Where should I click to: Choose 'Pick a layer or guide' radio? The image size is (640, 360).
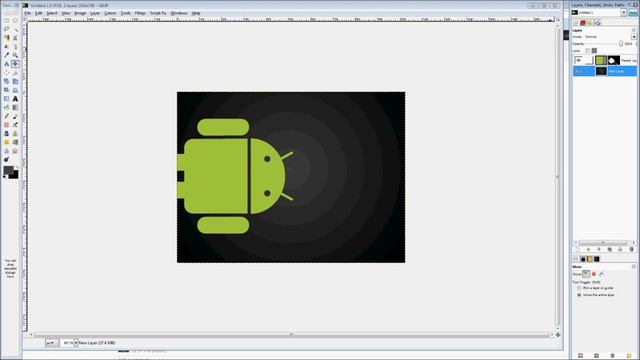coord(579,288)
